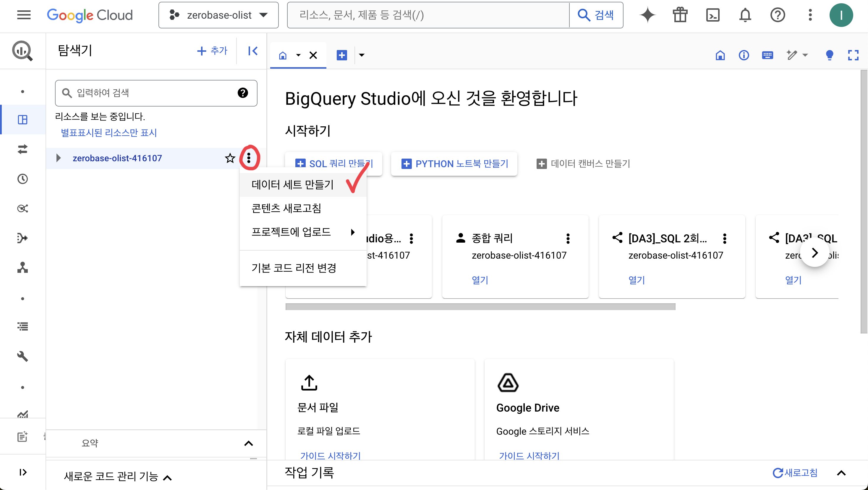Open data transfers icon in sidebar
The image size is (868, 490).
click(22, 149)
